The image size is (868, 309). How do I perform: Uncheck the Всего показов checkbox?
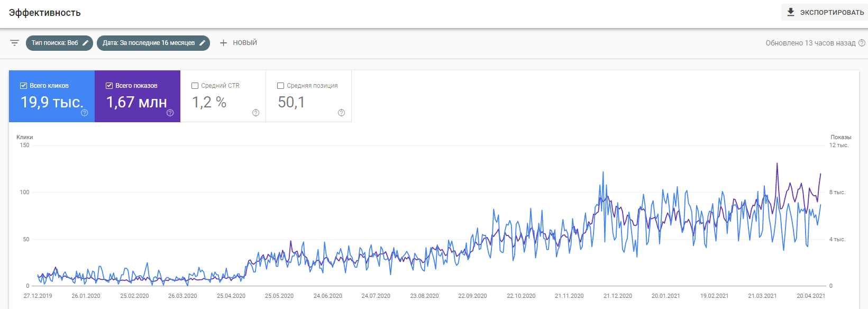109,86
